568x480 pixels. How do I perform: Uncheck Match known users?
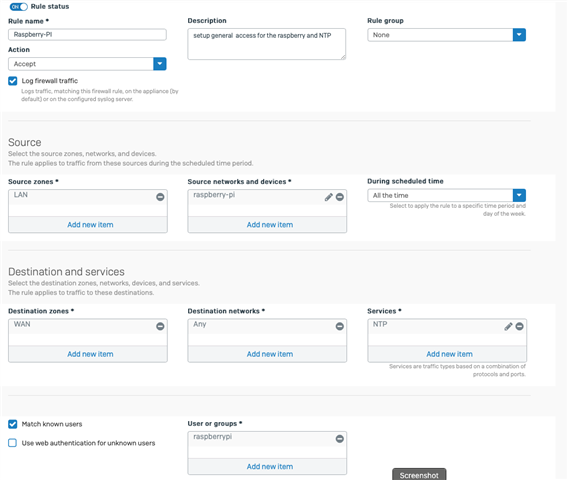click(x=13, y=424)
